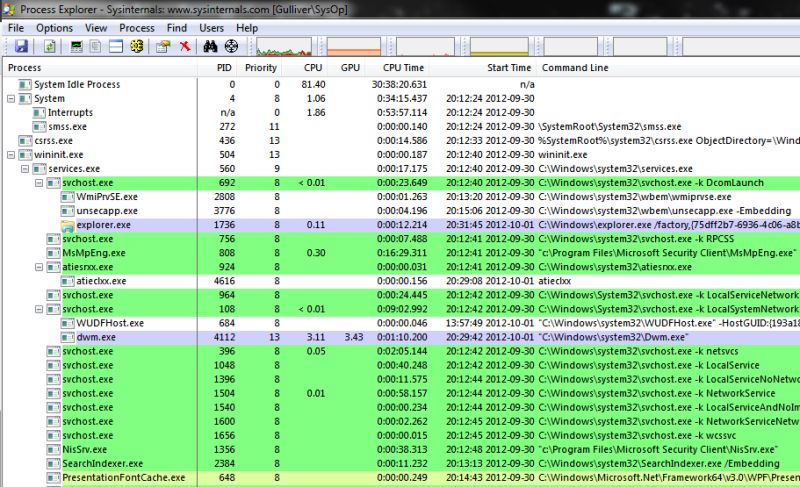Open the Process menu
Viewport: 800px width, 487px height.
(x=137, y=28)
